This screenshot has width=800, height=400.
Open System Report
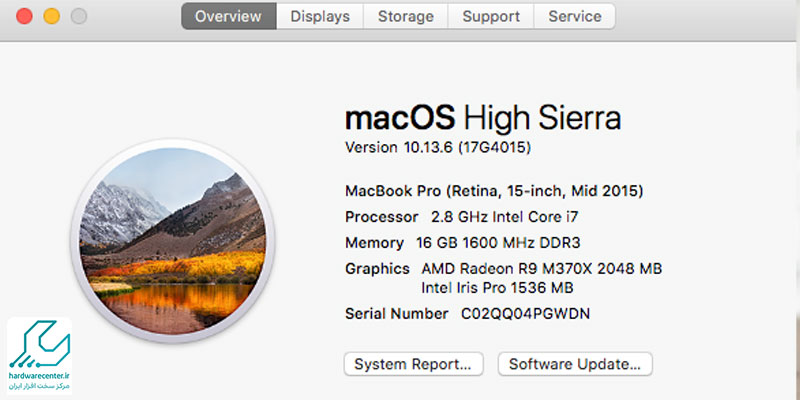click(x=413, y=364)
